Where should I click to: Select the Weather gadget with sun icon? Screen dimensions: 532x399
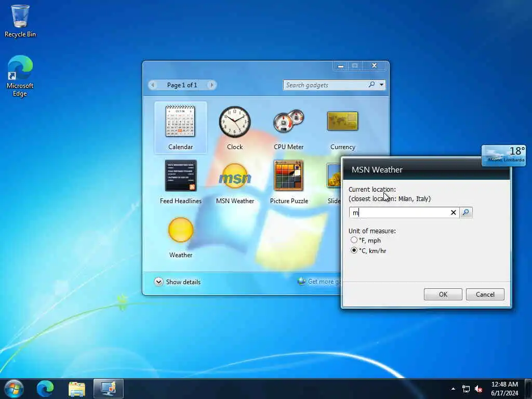coord(180,237)
